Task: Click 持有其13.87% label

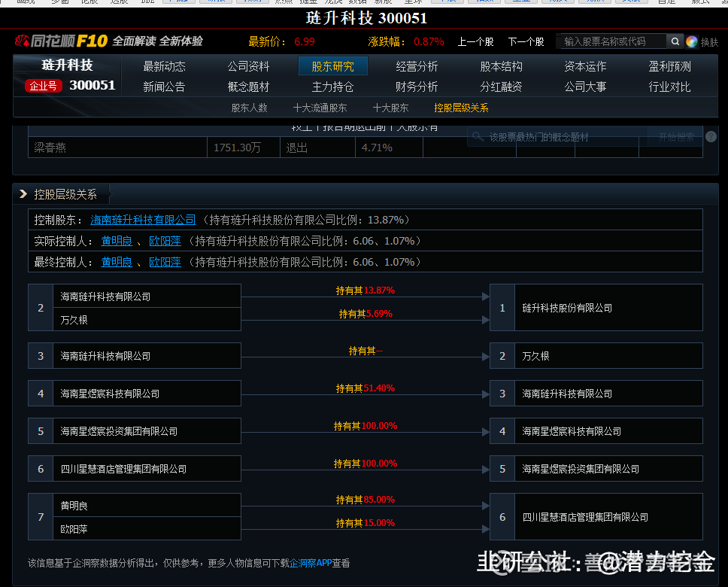Action: (x=366, y=290)
